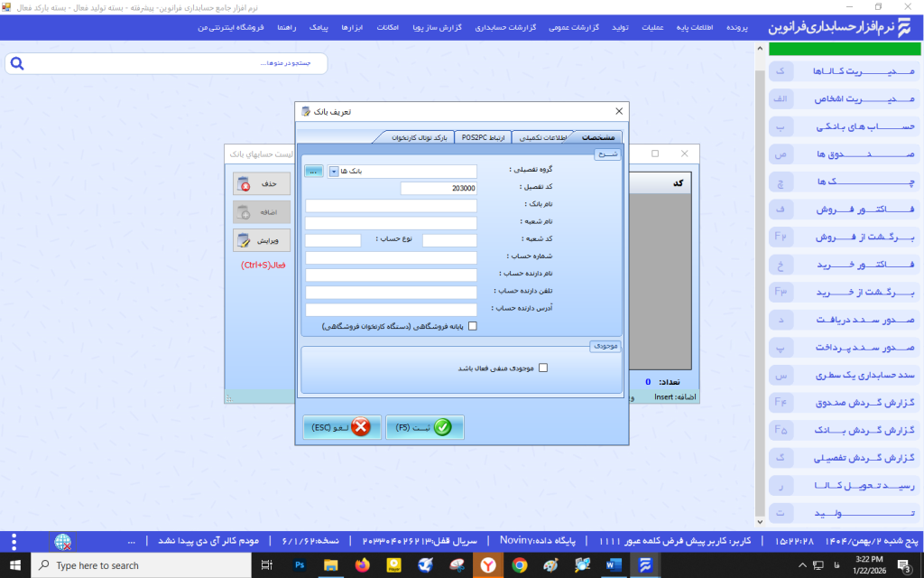Switch to the ارتباط POS2PC tab
The width and height of the screenshot is (924, 578).
coord(484,137)
